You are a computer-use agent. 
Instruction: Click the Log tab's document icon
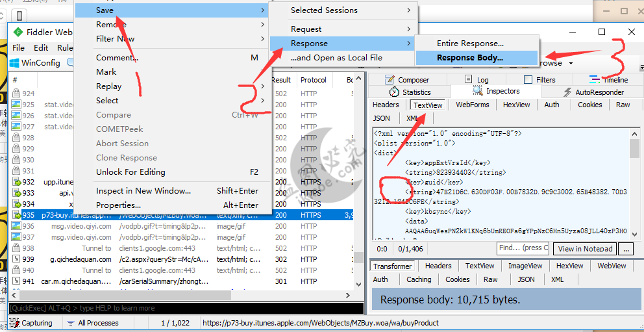468,79
